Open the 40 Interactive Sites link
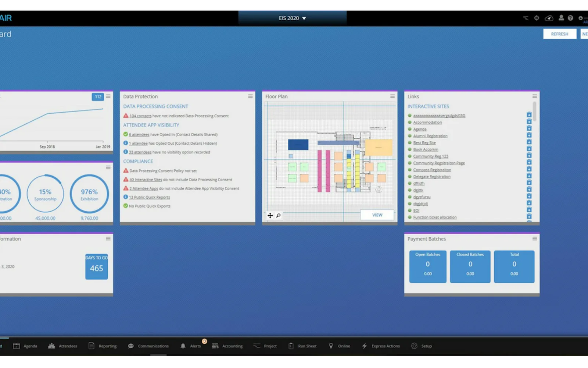The image size is (588, 368). (146, 180)
